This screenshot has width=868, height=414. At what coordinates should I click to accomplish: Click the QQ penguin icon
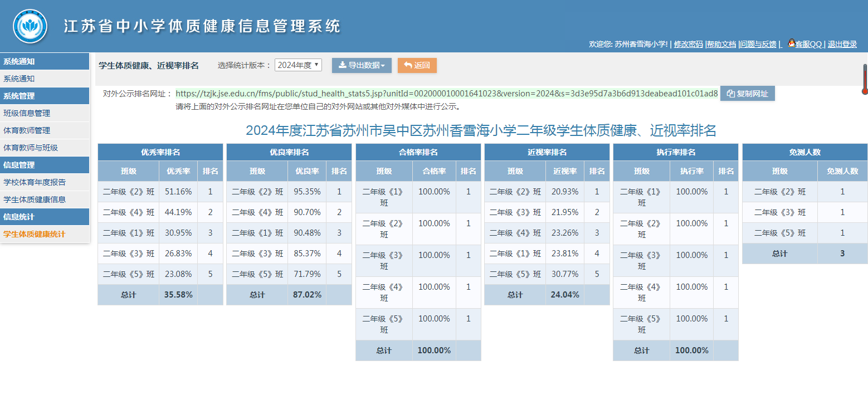(791, 43)
